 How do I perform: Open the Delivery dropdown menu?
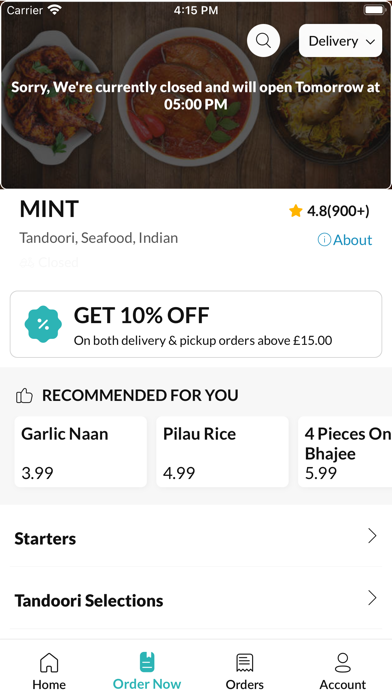pyautogui.click(x=341, y=41)
